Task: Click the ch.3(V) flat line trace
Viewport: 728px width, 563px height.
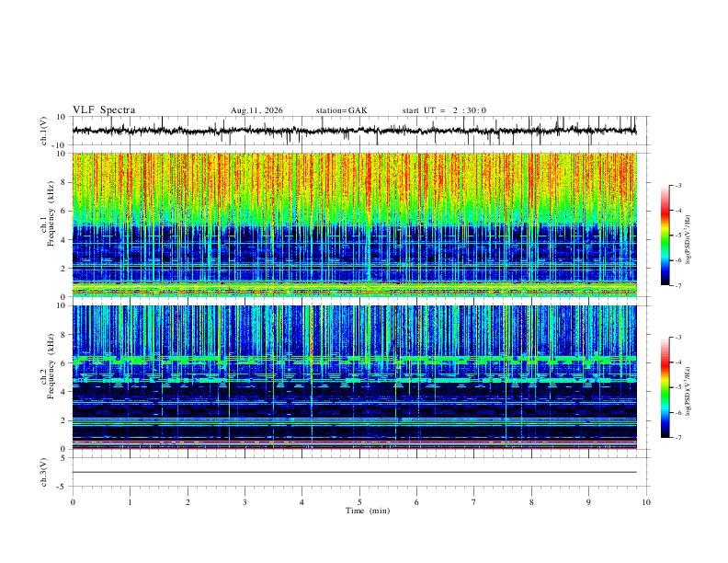Action: 354,472
